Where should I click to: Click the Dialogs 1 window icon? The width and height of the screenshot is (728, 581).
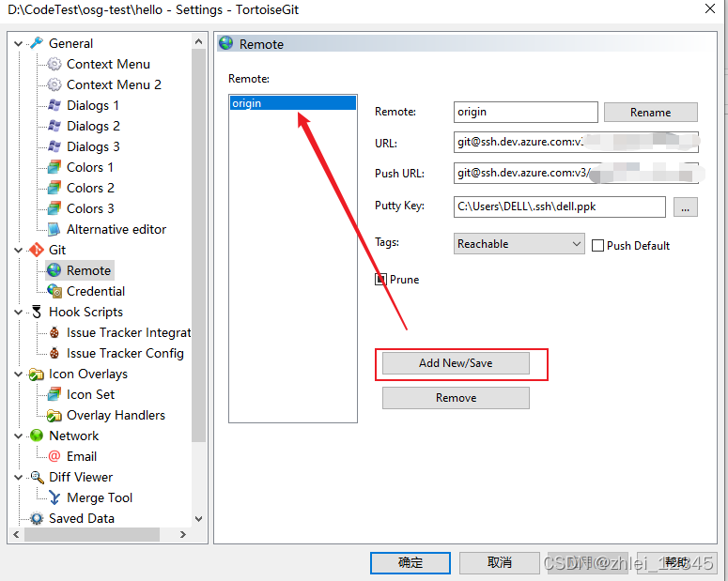54,105
